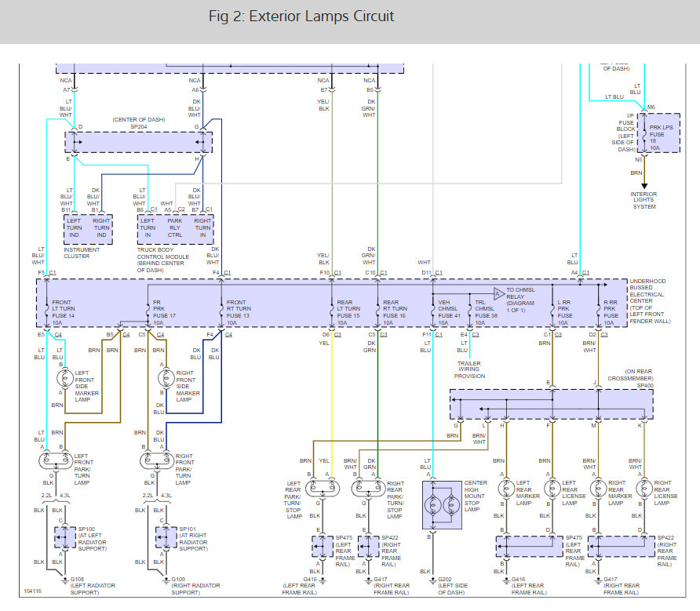Screen dimensions: 700x611
Task: Click "RIGHT TURN IND" in instrument cluster
Action: 101,227
